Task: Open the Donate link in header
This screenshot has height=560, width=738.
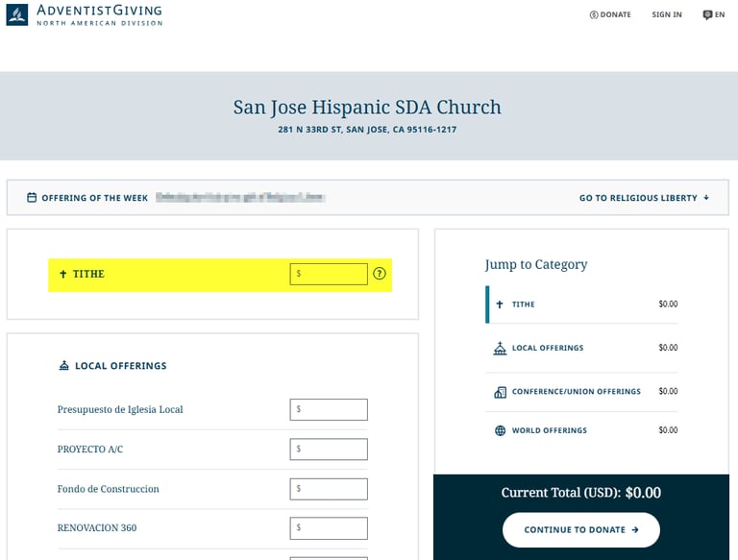Action: click(610, 14)
